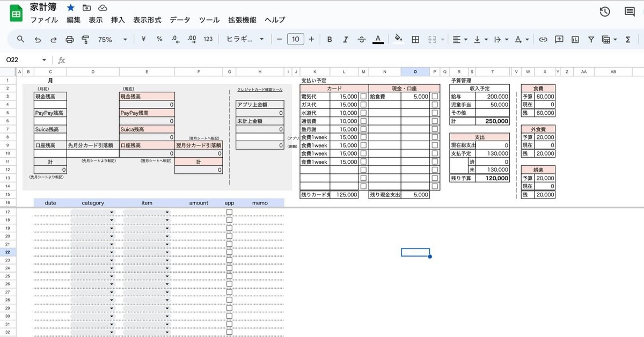Insert a link using the link icon
Image resolution: width=644 pixels, height=337 pixels.
click(543, 39)
